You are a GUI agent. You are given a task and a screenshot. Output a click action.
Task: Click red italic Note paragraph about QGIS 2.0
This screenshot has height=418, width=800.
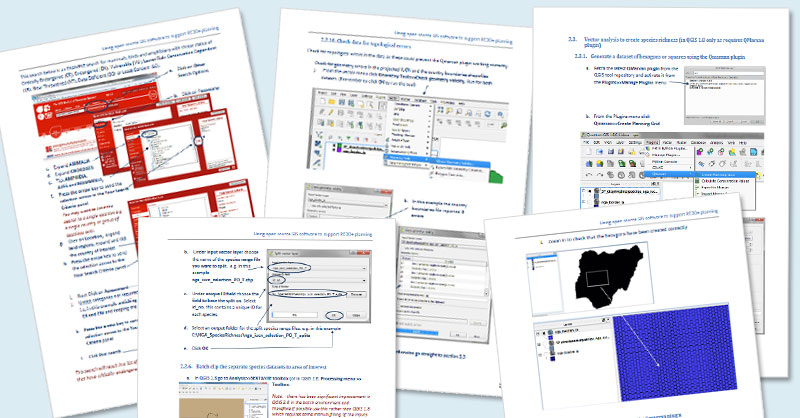[x=321, y=405]
